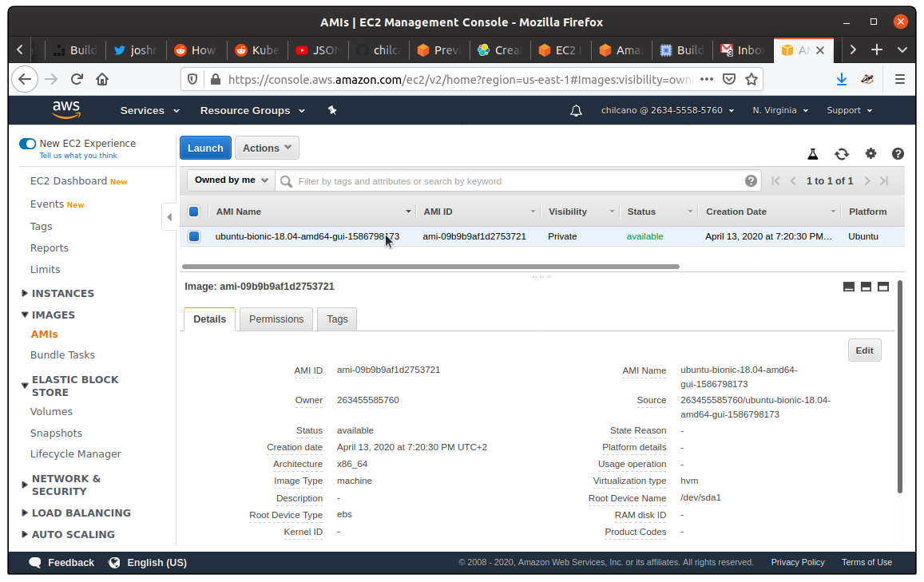Screen dimensions: 924x582
Task: Refresh the AMI list with circular arrows icon
Action: [842, 154]
